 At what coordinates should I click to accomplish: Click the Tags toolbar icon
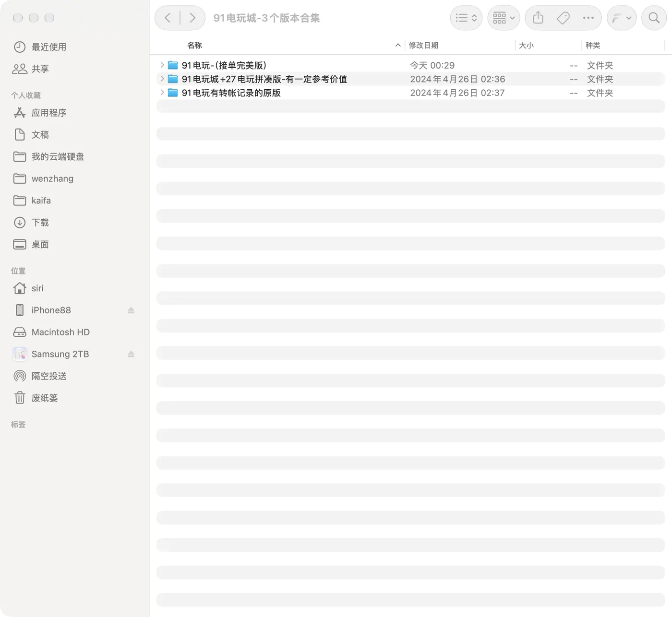563,18
